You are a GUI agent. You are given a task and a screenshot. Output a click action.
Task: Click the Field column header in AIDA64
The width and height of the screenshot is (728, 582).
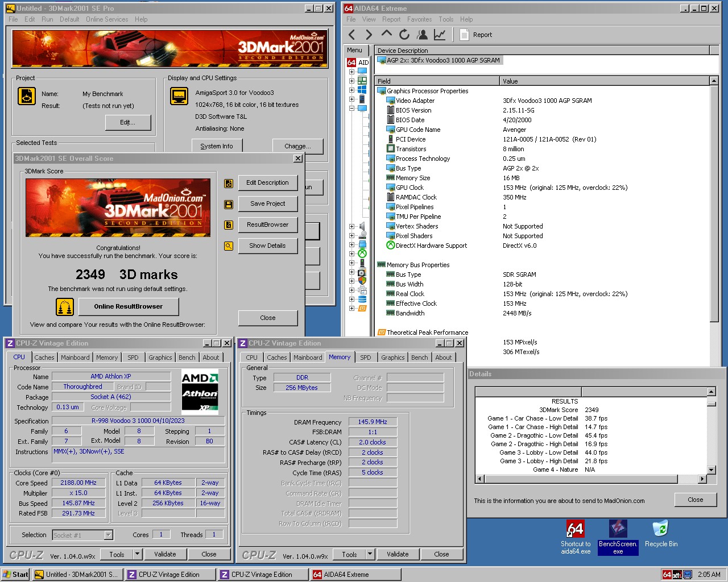(437, 81)
